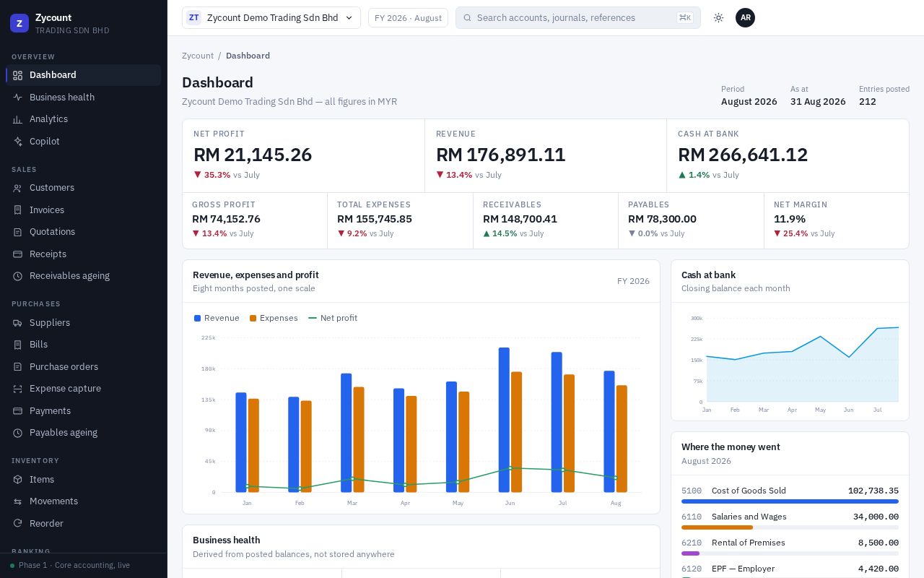Screen dimensions: 924x578
Task: Click the 'RM 78,300.00' payables value
Action: click(x=662, y=219)
